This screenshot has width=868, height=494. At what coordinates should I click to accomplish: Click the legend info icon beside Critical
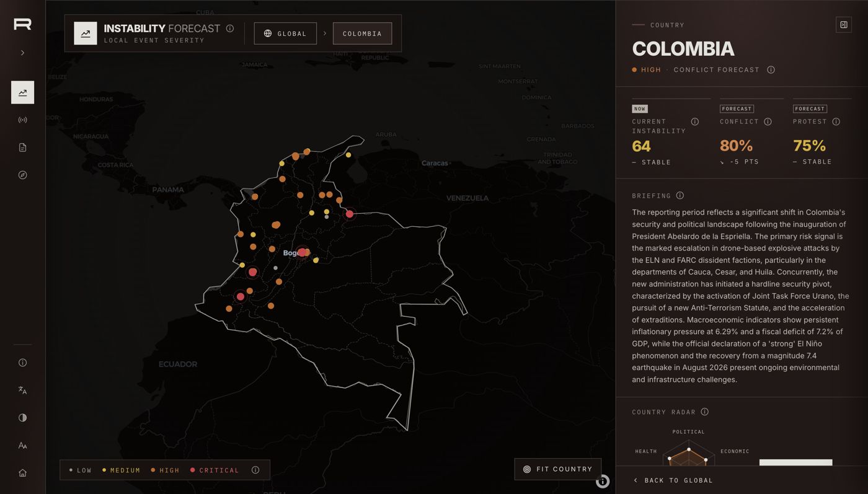coord(255,470)
